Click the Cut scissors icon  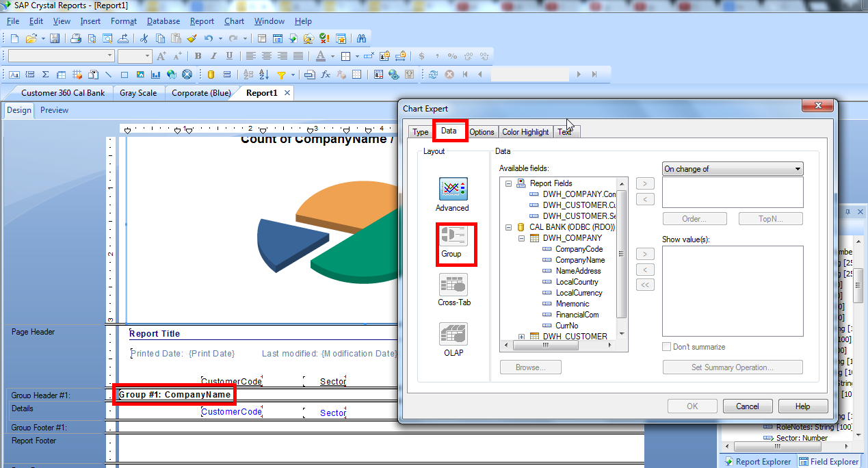click(x=144, y=38)
